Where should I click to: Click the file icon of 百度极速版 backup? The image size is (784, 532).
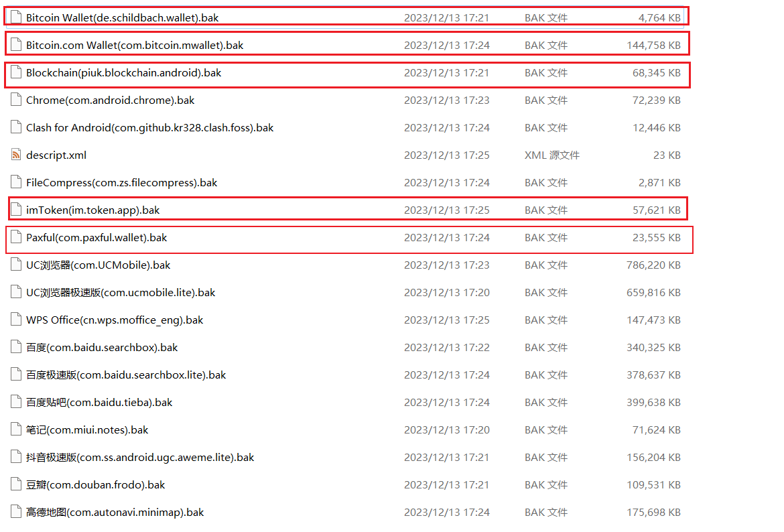[x=16, y=375]
